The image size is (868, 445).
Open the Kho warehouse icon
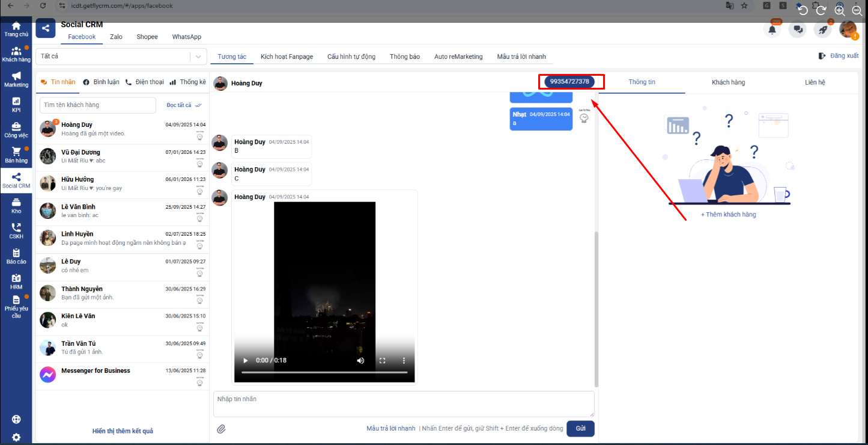tap(16, 206)
